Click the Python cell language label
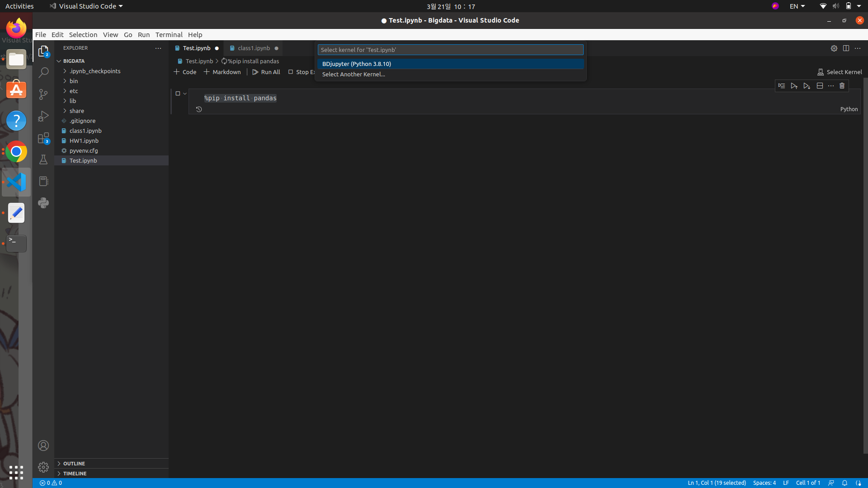 tap(849, 109)
